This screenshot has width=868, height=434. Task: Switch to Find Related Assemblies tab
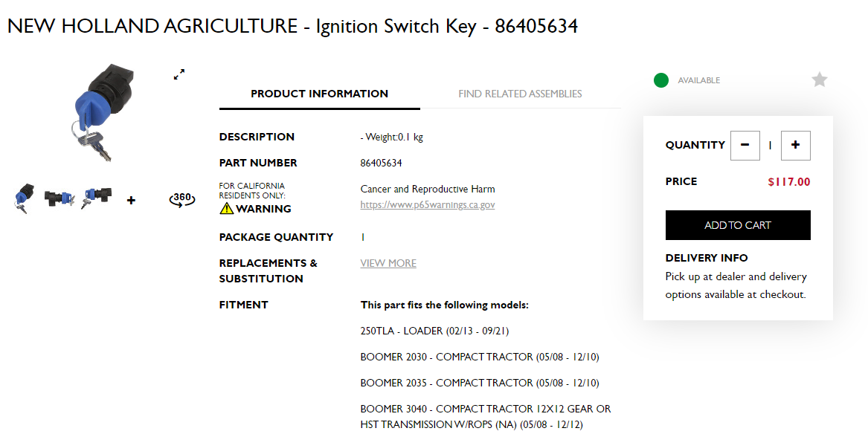(x=520, y=94)
